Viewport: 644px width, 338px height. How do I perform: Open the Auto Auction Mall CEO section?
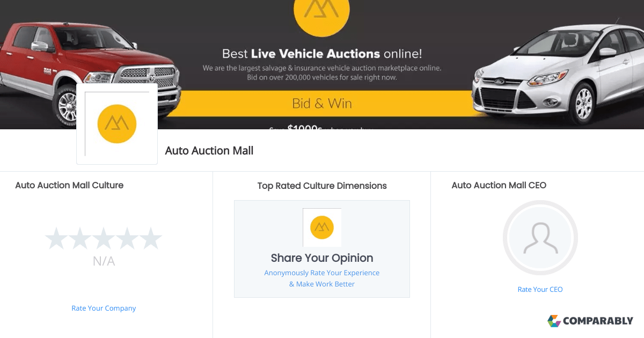(x=499, y=185)
